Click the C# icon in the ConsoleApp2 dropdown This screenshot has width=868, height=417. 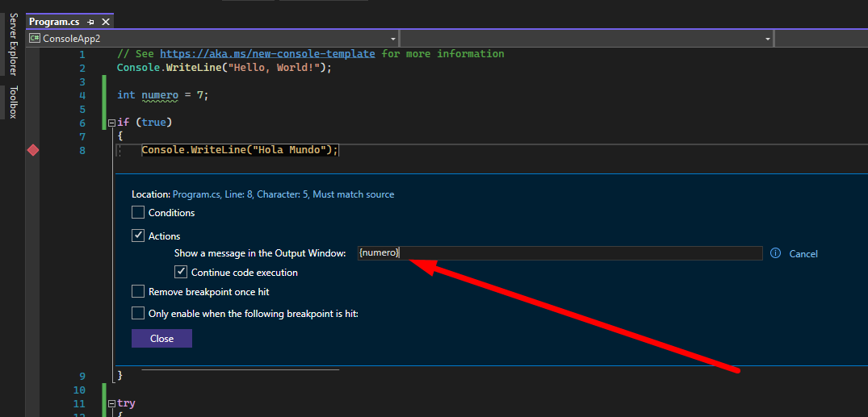[x=35, y=38]
